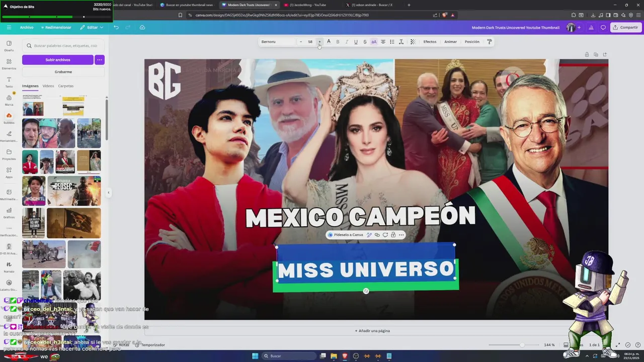Click the copy style paint roller icon
644x362 pixels.
pyautogui.click(x=489, y=42)
